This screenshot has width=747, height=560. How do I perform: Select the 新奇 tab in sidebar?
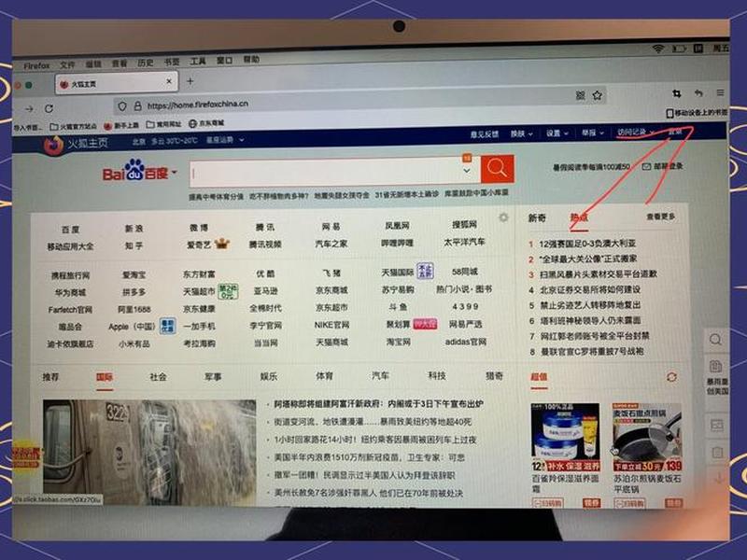point(537,217)
